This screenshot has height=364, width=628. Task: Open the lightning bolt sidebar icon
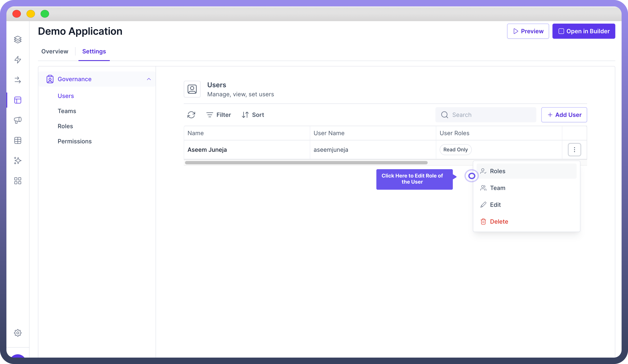pyautogui.click(x=18, y=60)
